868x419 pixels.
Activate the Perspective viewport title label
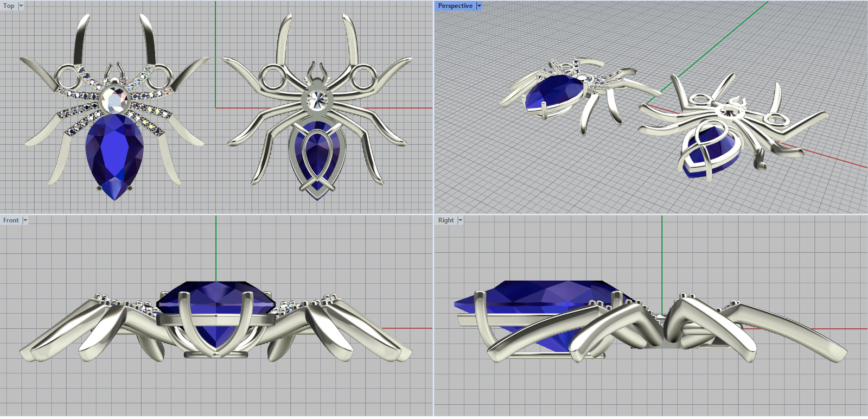click(455, 6)
